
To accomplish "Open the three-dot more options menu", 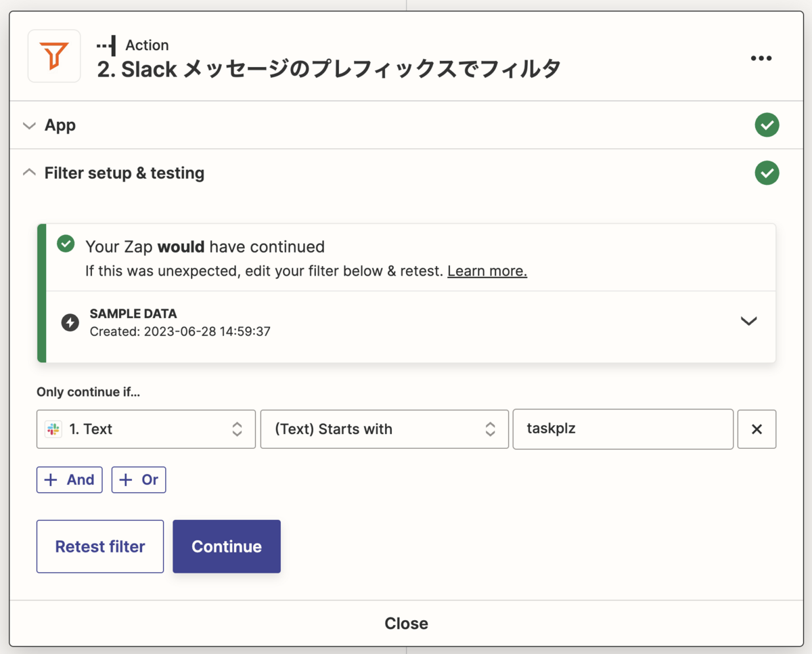I will 761,58.
